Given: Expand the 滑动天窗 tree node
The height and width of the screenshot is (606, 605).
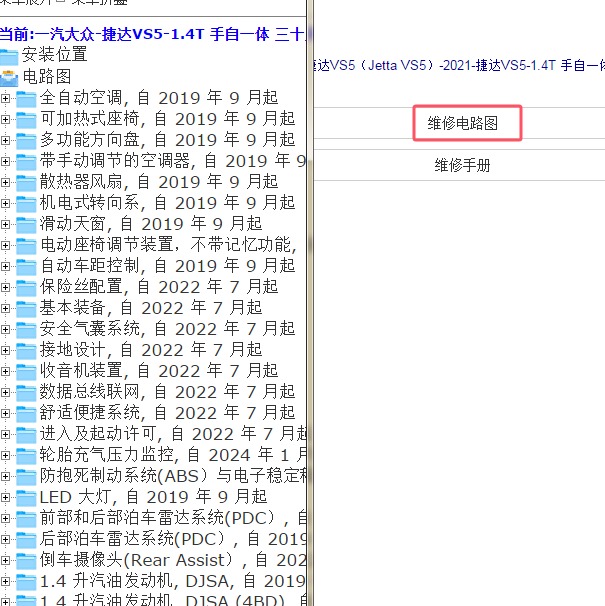Looking at the screenshot, I should point(5,225).
